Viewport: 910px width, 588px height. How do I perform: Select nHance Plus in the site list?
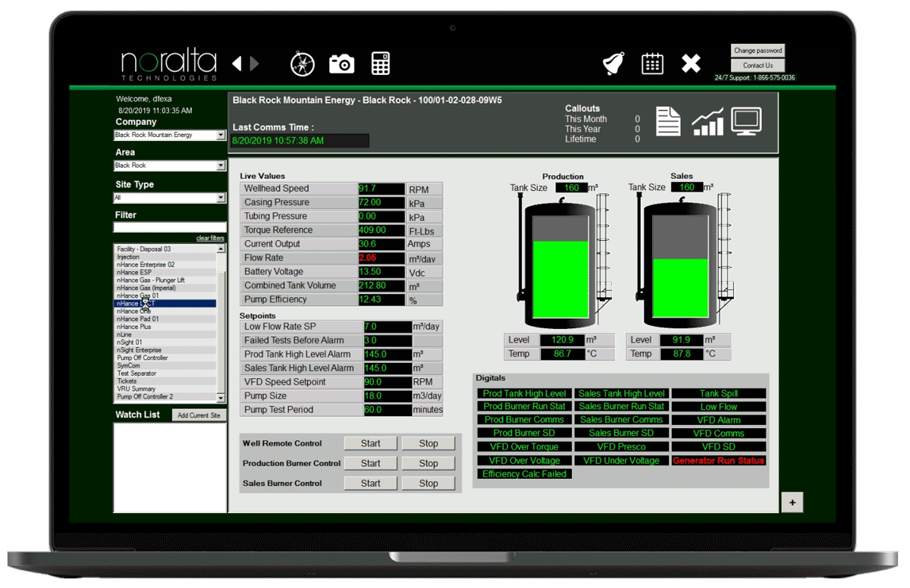click(165, 327)
